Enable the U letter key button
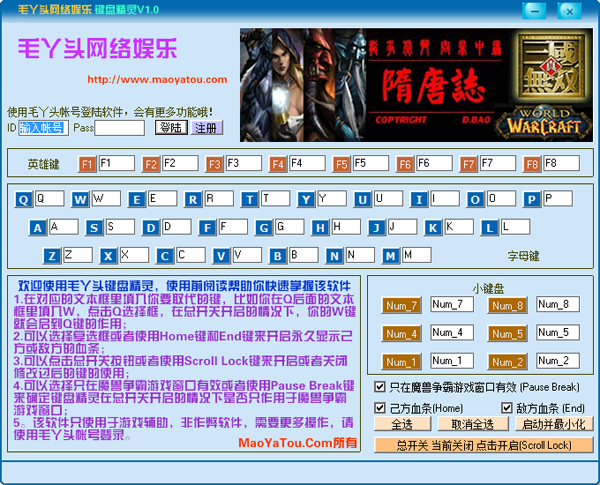This screenshot has width=600, height=485. 362,199
